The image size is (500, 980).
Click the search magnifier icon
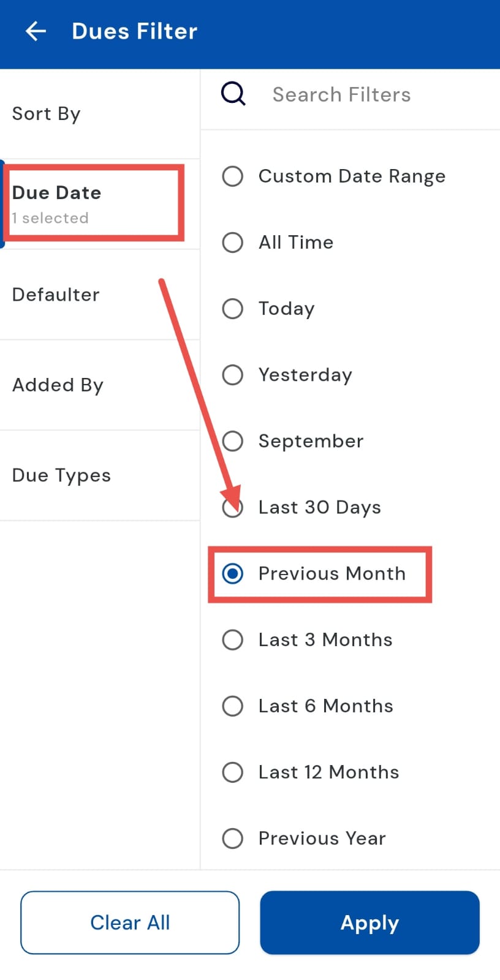click(233, 94)
